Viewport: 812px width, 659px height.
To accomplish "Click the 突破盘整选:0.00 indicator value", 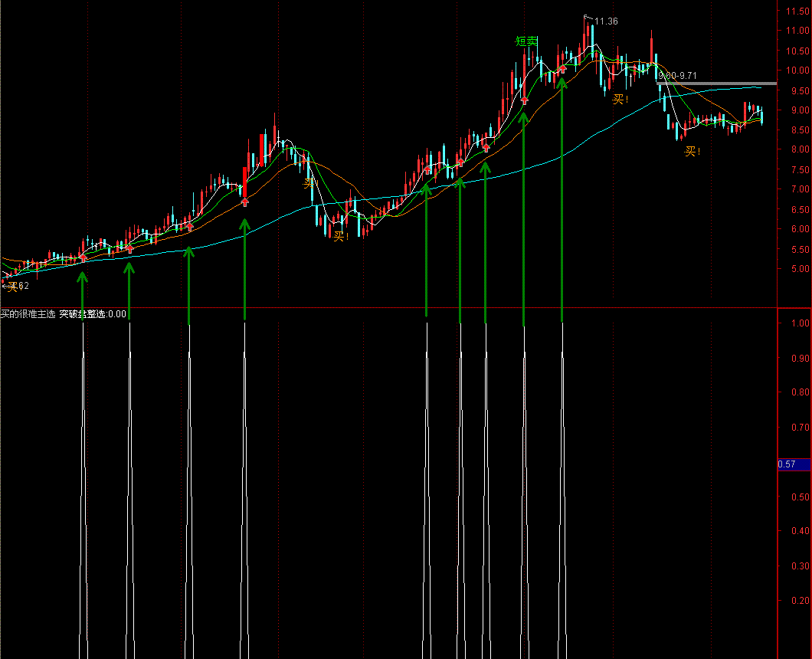I will [x=93, y=314].
